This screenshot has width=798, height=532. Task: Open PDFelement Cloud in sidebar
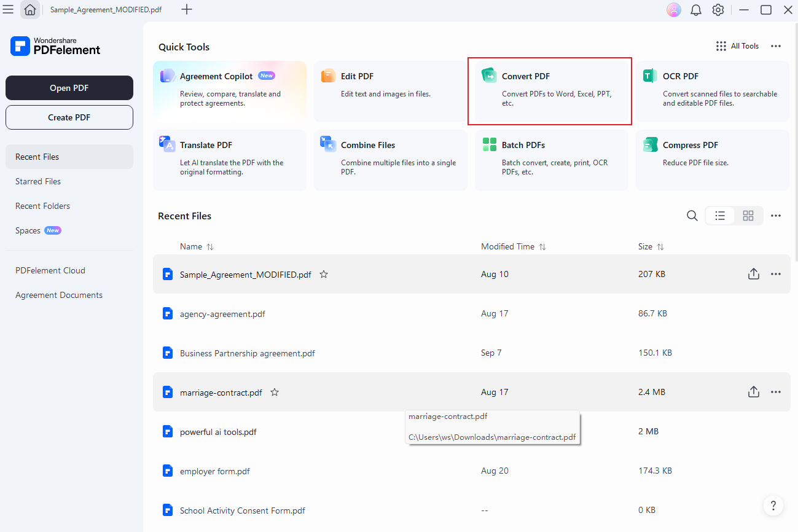69,270
